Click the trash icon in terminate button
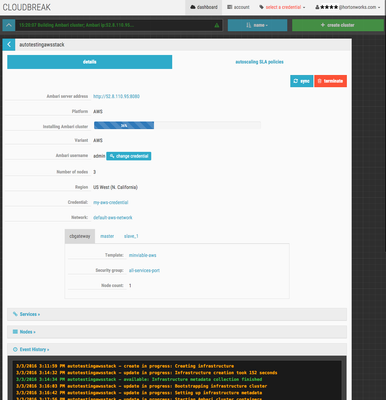 click(320, 81)
